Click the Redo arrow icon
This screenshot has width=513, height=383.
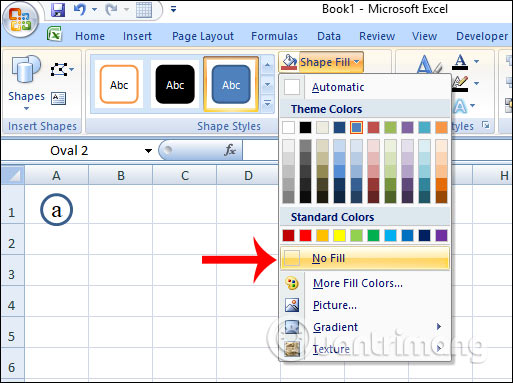112,9
